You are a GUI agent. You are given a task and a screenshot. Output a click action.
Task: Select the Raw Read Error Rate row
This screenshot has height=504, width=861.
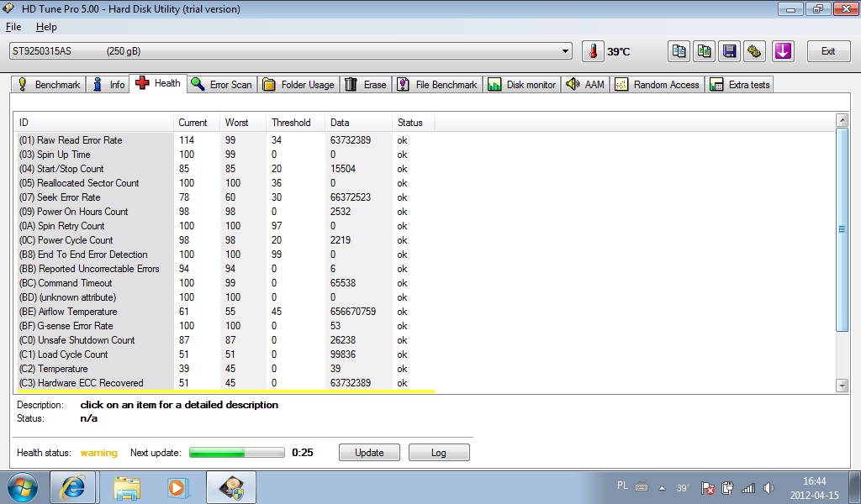tap(225, 140)
